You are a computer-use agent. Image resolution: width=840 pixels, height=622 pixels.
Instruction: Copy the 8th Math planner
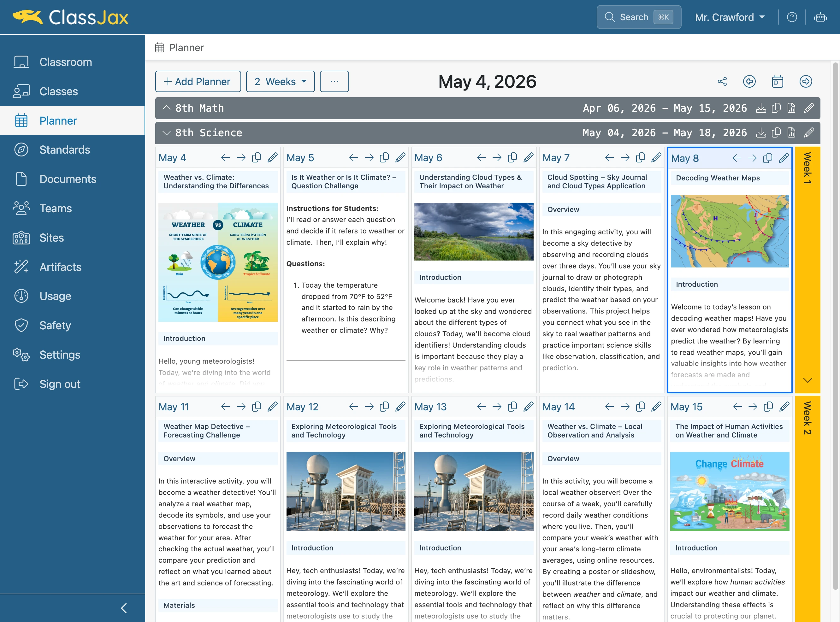pos(776,109)
